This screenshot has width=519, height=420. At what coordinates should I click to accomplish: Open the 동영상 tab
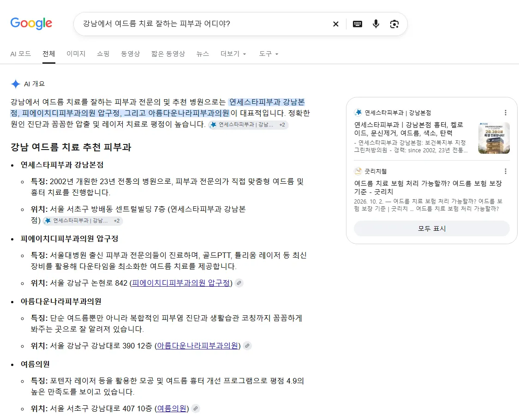131,54
